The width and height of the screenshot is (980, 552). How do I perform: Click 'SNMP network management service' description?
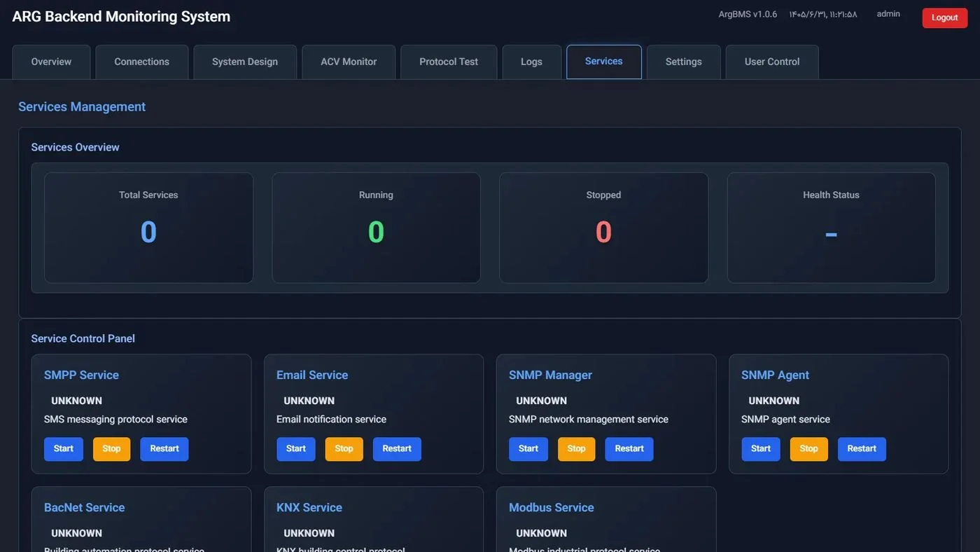pos(589,420)
